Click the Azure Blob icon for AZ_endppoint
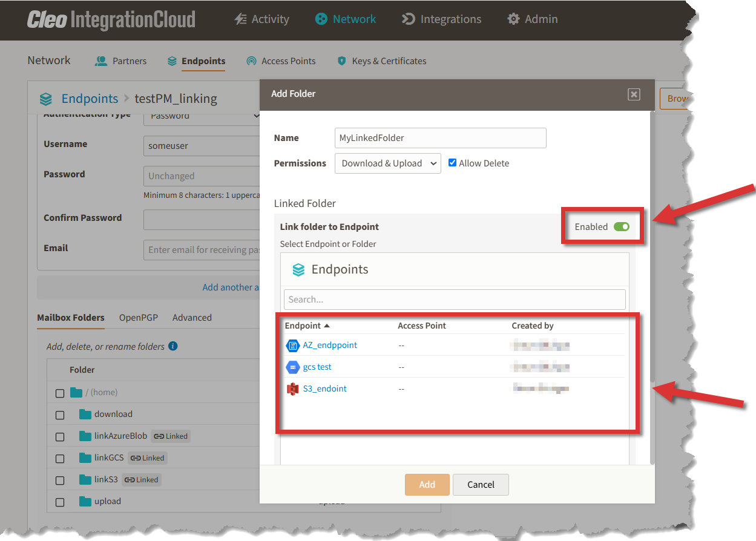756x541 pixels. click(x=293, y=346)
